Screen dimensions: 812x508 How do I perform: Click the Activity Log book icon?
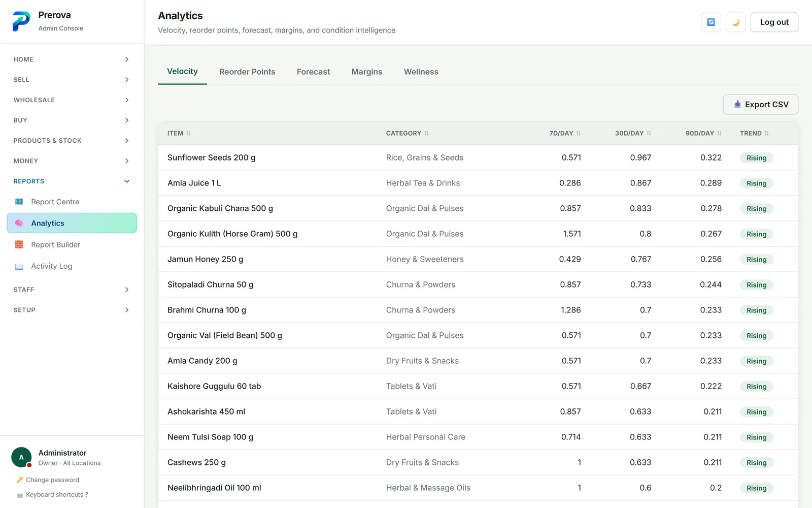tap(19, 266)
